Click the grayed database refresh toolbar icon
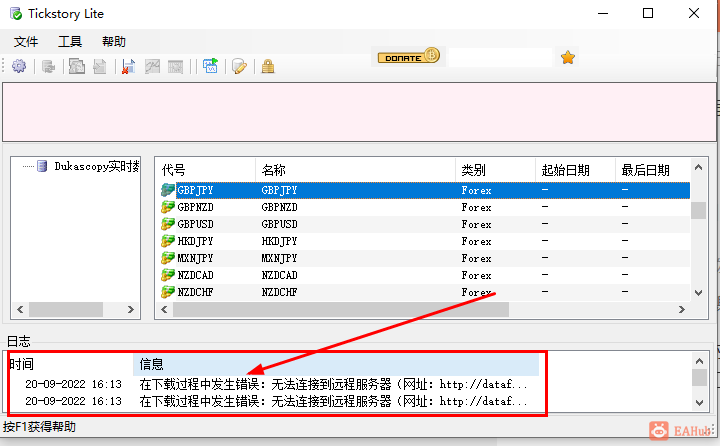Screen dimensions: 720x446 click(48, 67)
